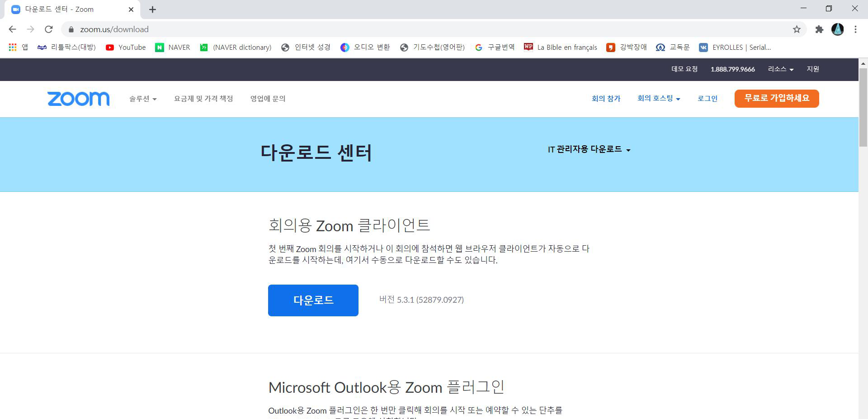This screenshot has width=868, height=419.
Task: Minimize the Chrome window
Action: coord(803,9)
